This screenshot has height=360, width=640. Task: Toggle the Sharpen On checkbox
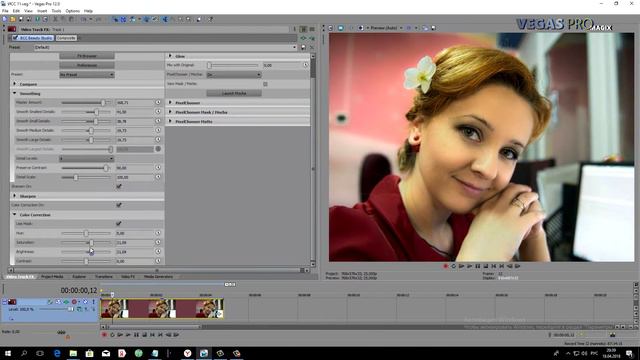(119, 187)
